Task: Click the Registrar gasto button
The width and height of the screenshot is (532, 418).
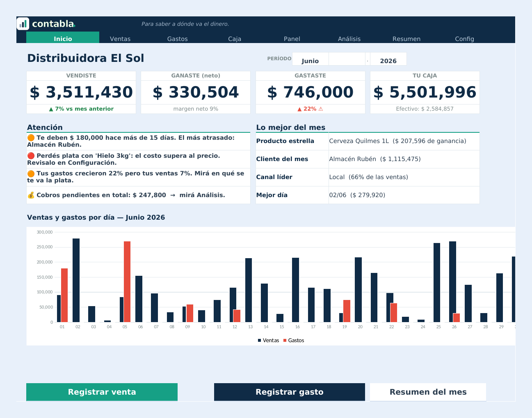Action: coord(290,392)
